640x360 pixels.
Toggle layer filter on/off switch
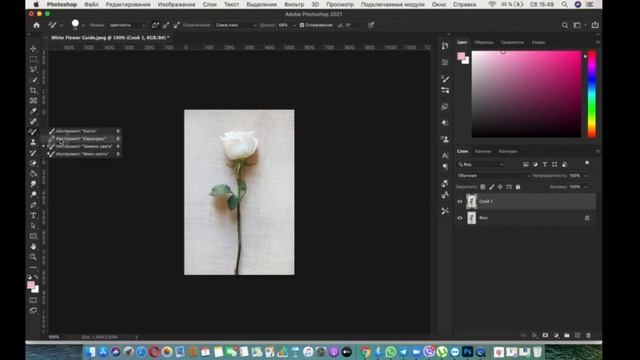pyautogui.click(x=587, y=163)
